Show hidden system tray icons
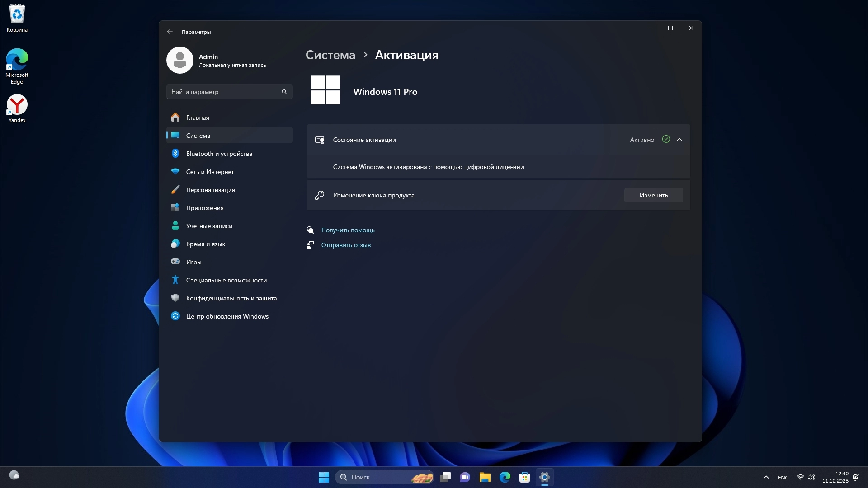 coord(766,477)
